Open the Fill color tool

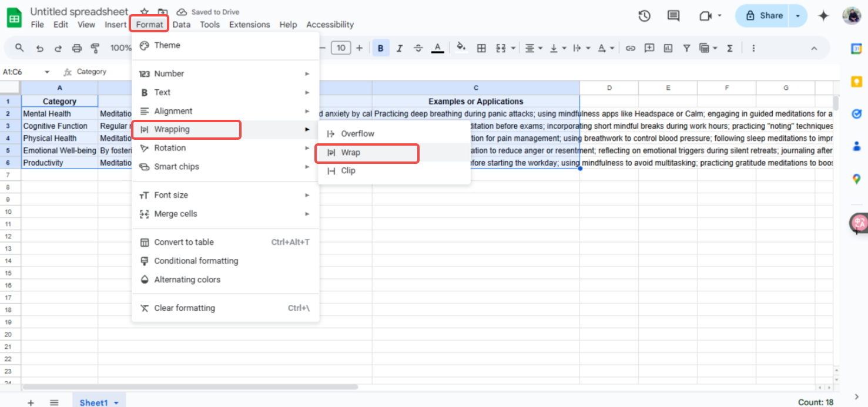[461, 48]
